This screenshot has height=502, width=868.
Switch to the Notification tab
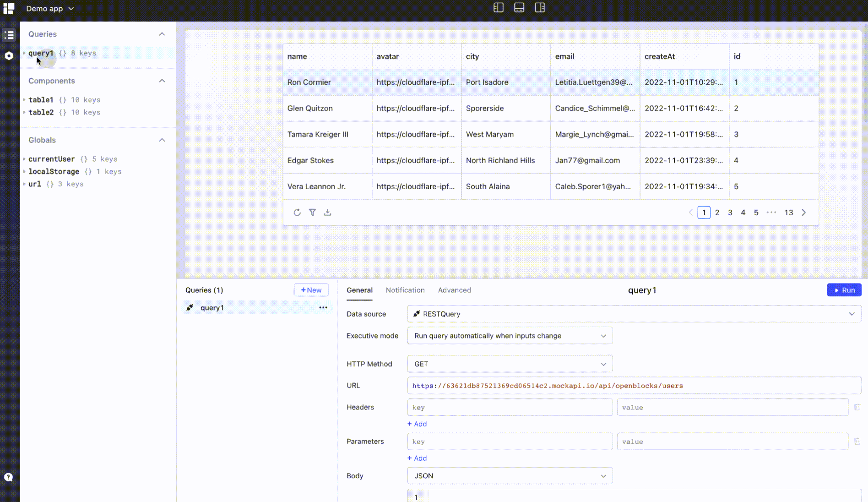pyautogui.click(x=405, y=290)
